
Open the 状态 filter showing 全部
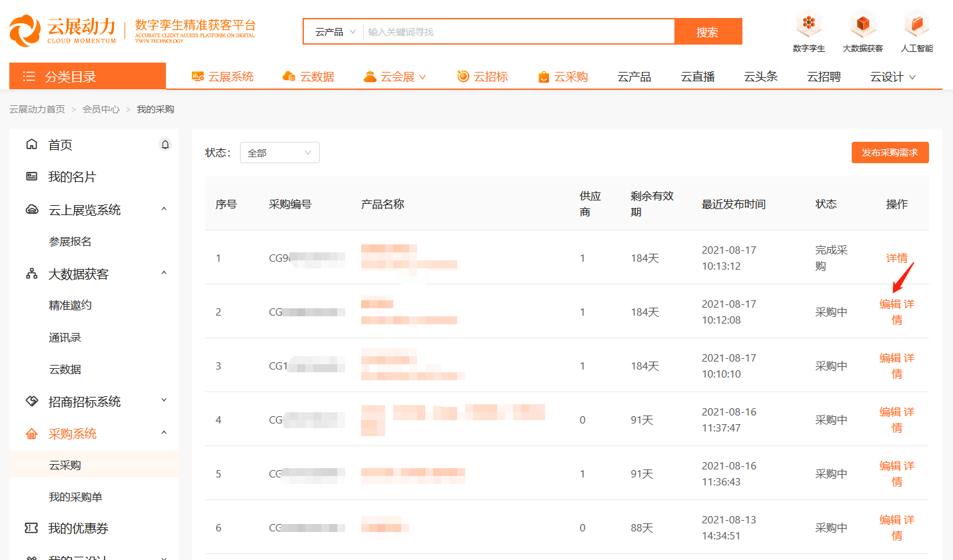pos(279,152)
